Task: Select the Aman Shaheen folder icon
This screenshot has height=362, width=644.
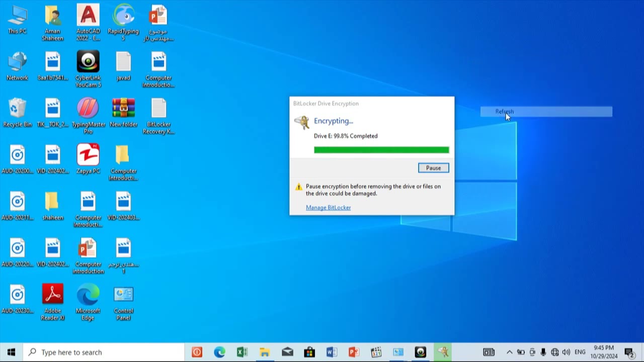Action: click(x=52, y=23)
